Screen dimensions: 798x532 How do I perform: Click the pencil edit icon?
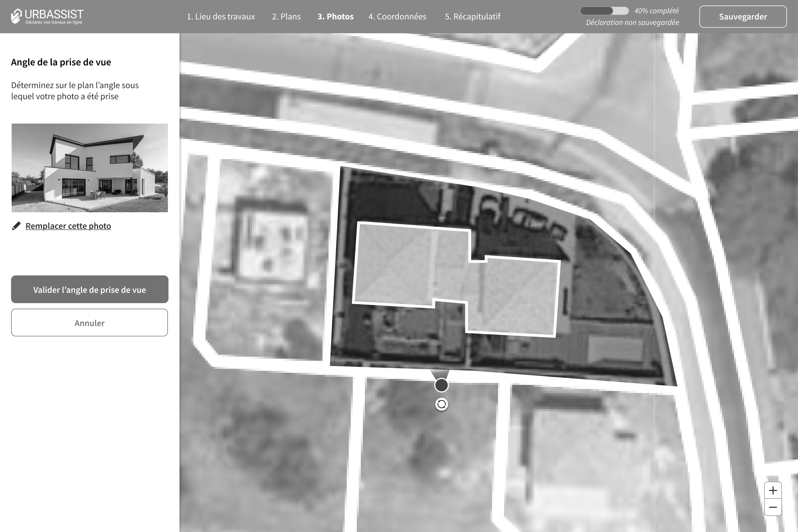click(x=16, y=226)
